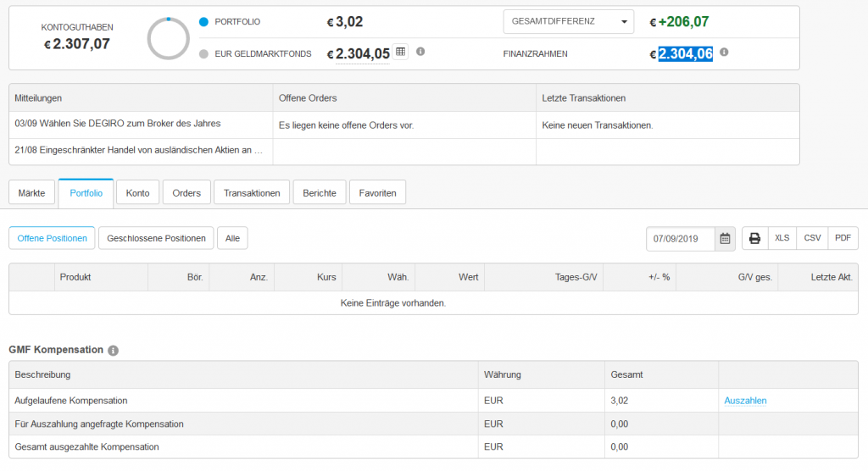Click info icon next to Finanzrahmen value
Image resolution: width=868 pixels, height=471 pixels.
(724, 52)
